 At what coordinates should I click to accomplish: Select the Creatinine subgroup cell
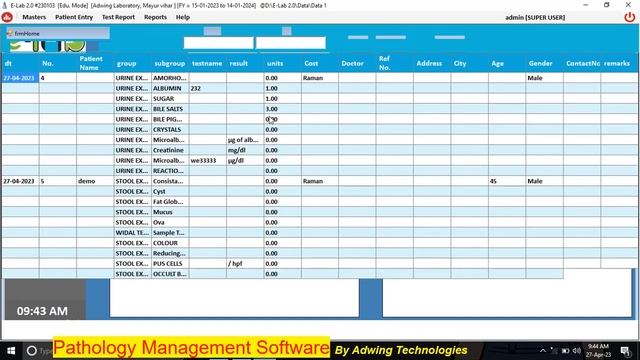[170, 150]
